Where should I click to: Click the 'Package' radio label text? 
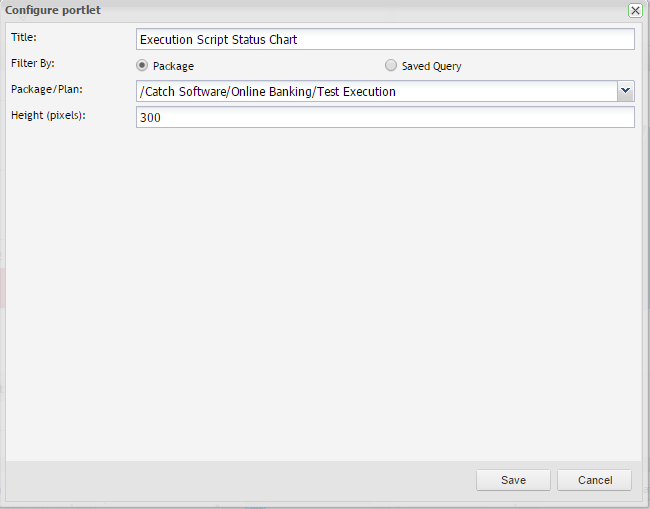[173, 67]
